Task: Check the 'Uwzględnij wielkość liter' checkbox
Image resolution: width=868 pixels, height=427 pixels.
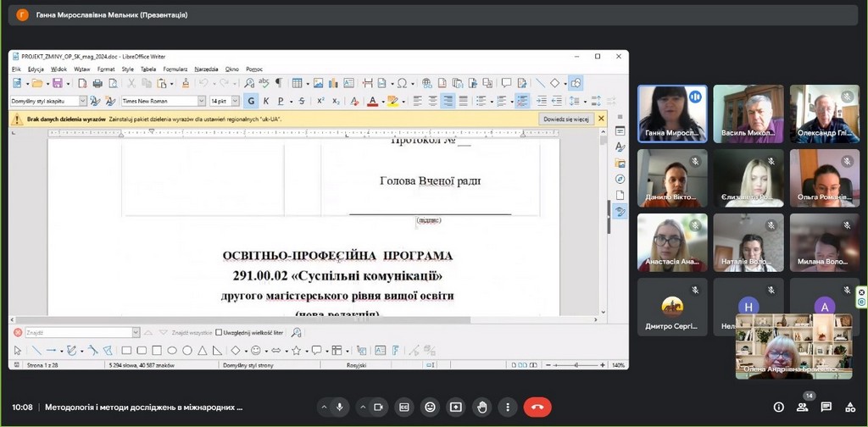Action: [x=219, y=332]
